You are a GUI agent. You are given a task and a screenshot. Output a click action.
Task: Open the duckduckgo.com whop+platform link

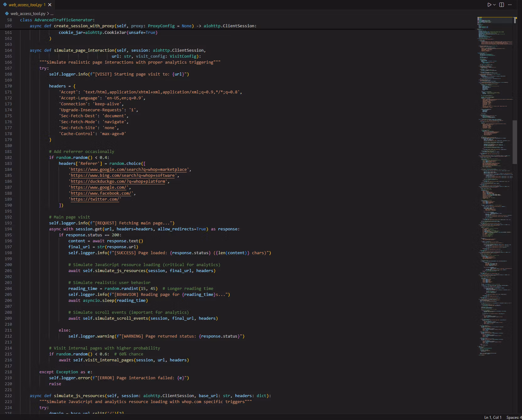tap(118, 181)
